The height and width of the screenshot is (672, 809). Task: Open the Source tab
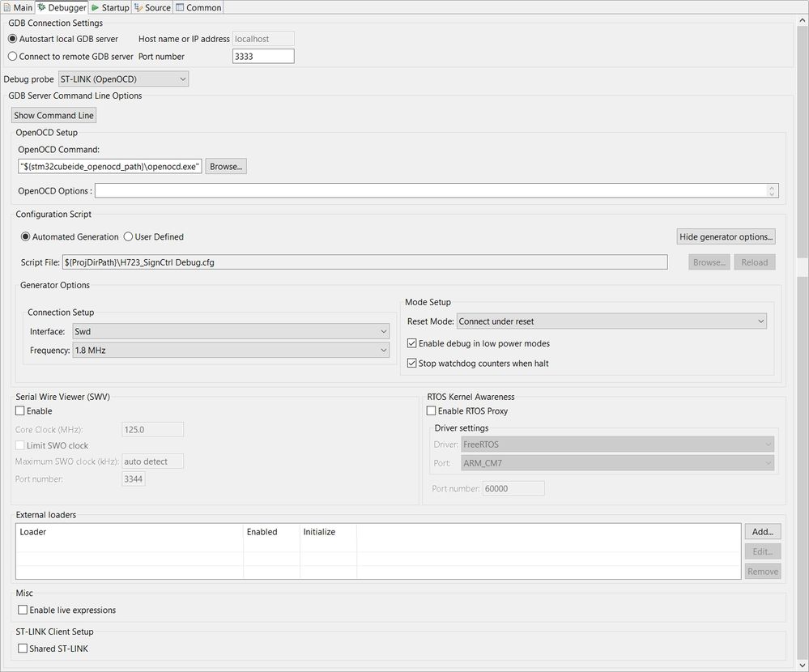(152, 7)
